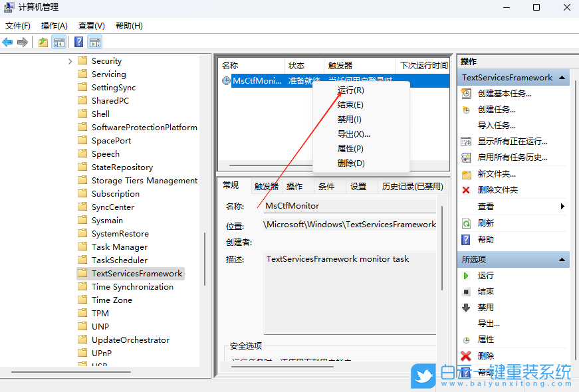Collapse the 所选项 section with its arrow
This screenshot has height=392, width=579.
pos(562,259)
